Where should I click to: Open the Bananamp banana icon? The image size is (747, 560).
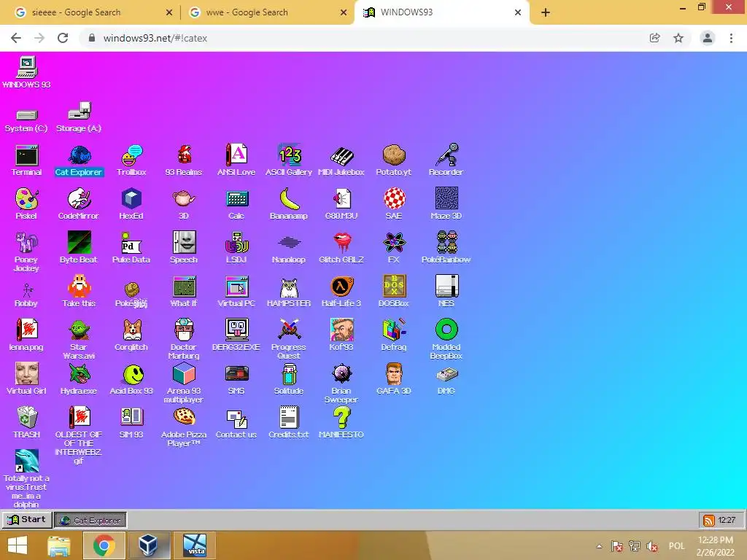[x=289, y=204]
